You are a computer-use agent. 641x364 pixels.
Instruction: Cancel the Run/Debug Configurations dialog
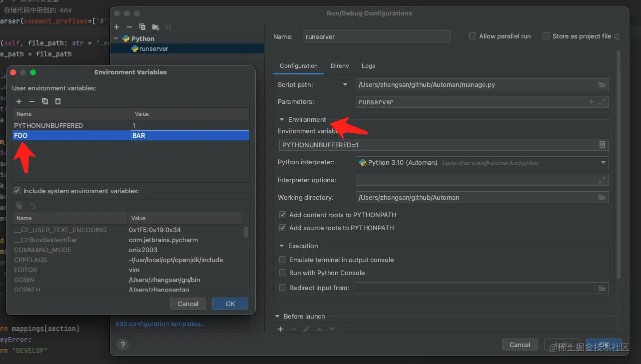(520, 345)
